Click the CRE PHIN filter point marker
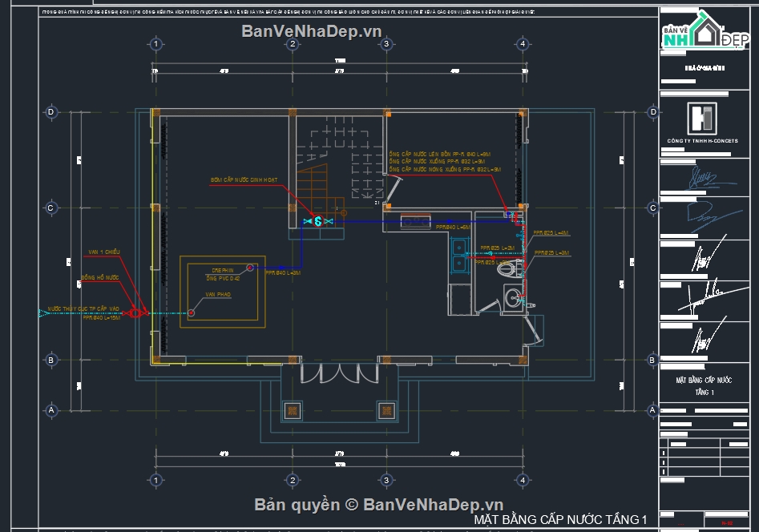This screenshot has height=532, width=759. [x=250, y=268]
